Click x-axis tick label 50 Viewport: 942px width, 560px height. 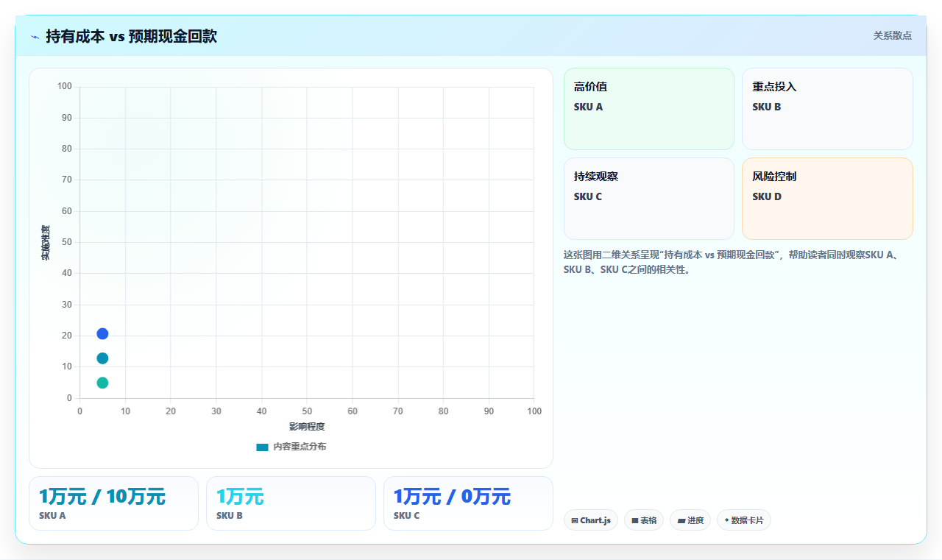[x=307, y=411]
